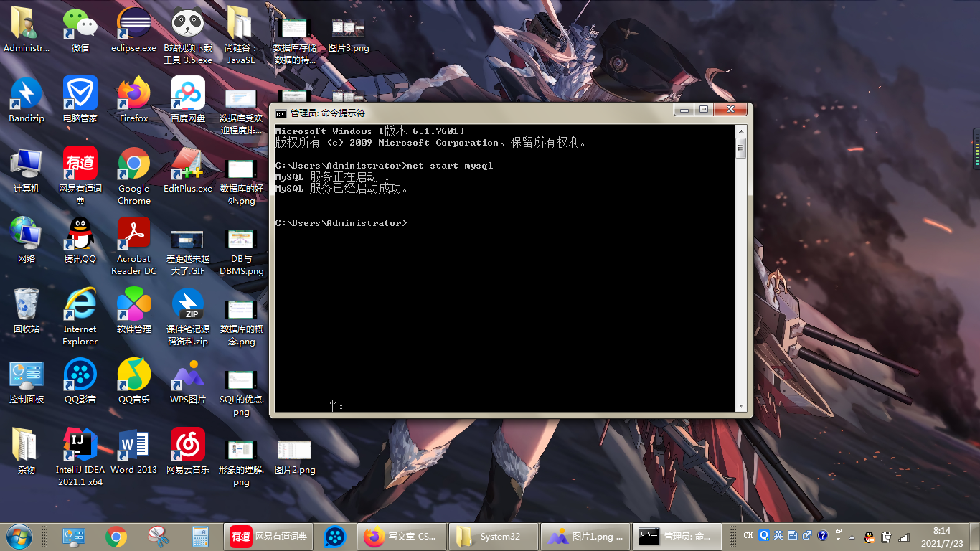
Task: Select Word 2013 desktop shortcut
Action: [134, 452]
